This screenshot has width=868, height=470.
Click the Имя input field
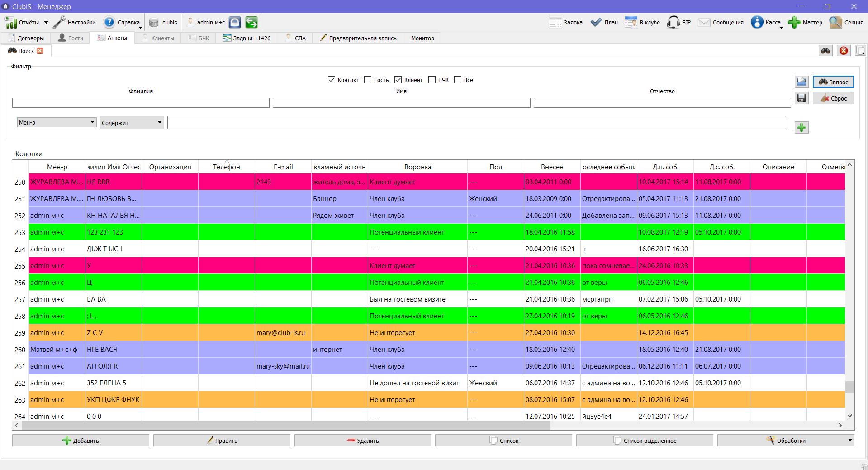(x=401, y=103)
